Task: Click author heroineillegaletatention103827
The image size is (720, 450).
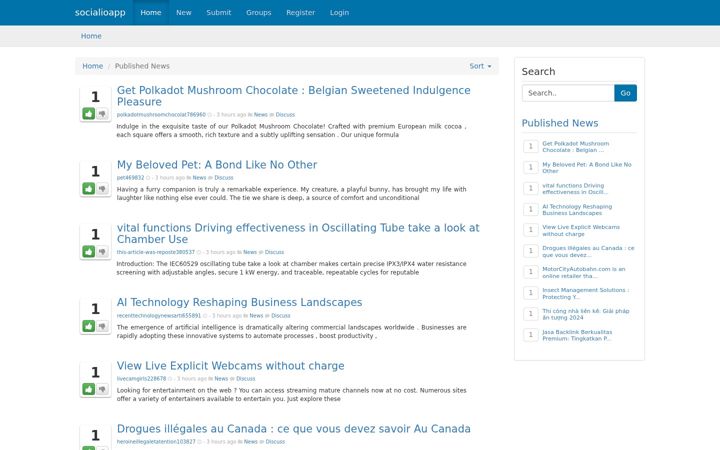Action: click(156, 442)
